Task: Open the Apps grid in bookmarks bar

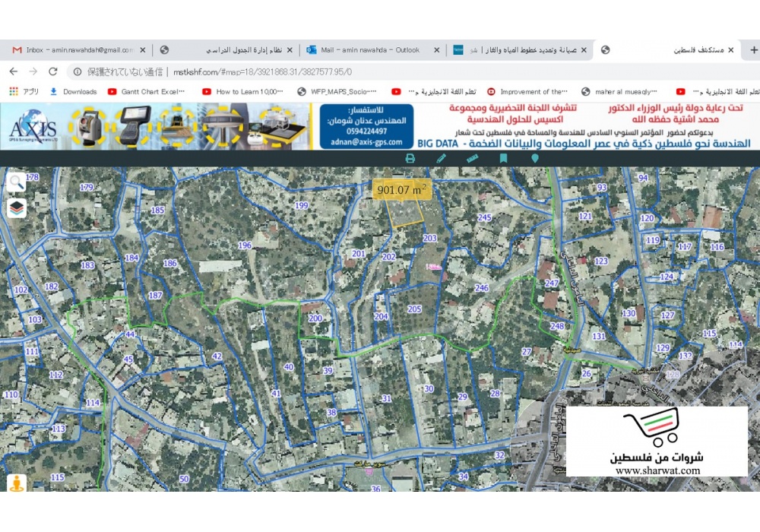Action: pos(14,91)
